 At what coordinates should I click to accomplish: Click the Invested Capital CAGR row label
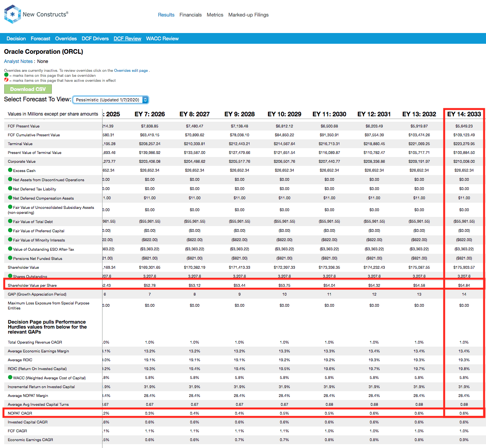tap(28, 422)
